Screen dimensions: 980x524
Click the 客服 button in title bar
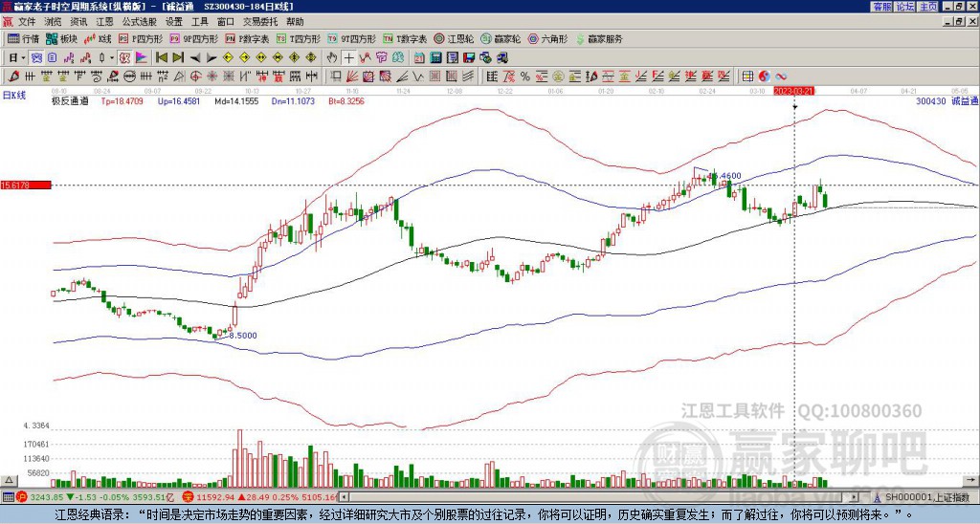(881, 7)
